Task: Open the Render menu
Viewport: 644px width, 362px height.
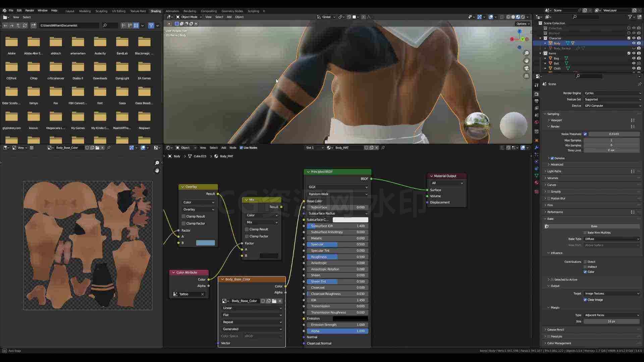Action: [x=30, y=11]
